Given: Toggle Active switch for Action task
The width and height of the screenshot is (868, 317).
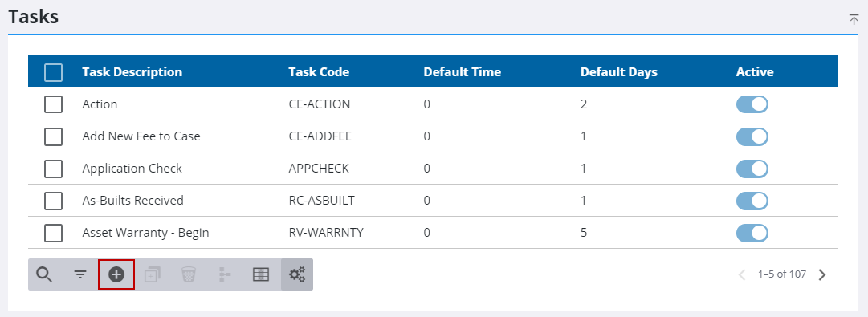Looking at the screenshot, I should 752,104.
